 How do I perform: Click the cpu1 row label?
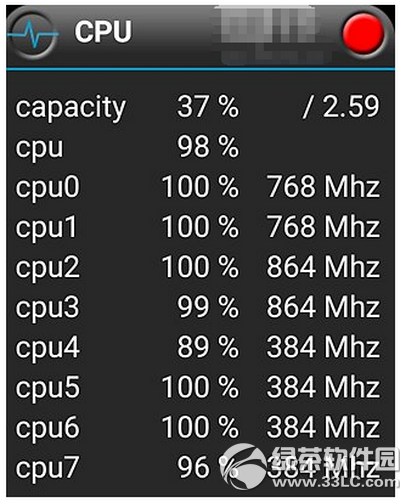click(46, 228)
